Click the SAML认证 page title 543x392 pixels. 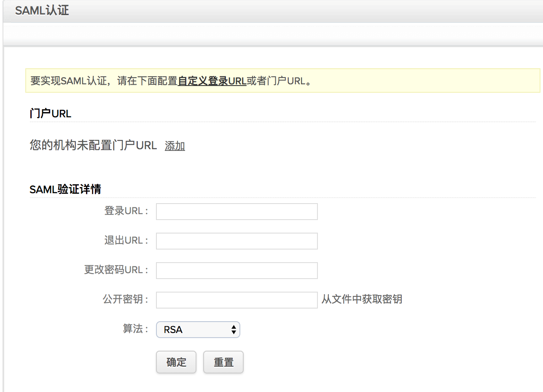(42, 11)
